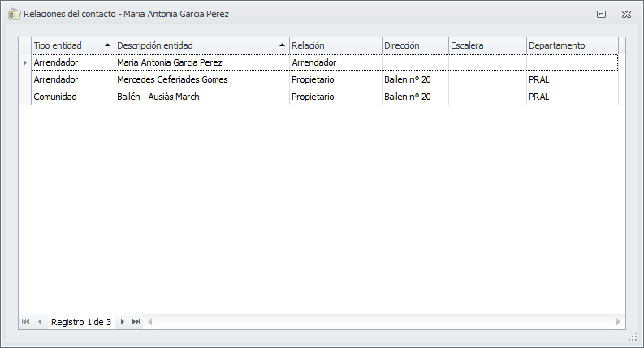Go to the previous record
The width and height of the screenshot is (644, 348).
coord(39,322)
